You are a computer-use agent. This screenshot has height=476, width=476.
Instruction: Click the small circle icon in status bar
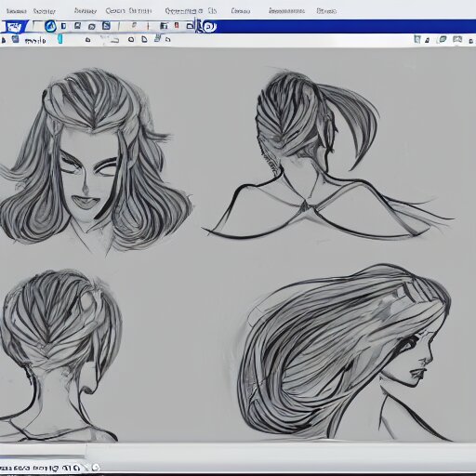tap(96, 467)
